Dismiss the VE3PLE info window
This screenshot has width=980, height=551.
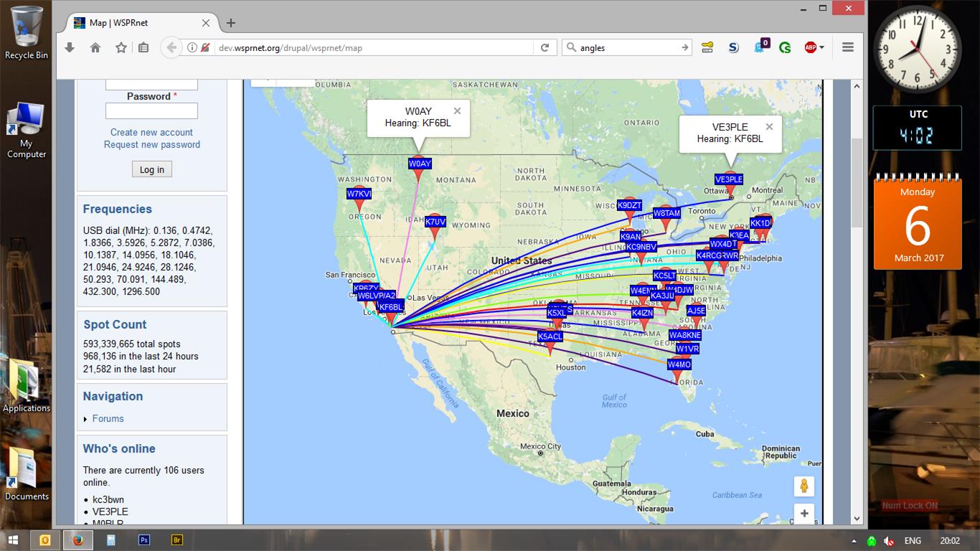click(x=769, y=127)
